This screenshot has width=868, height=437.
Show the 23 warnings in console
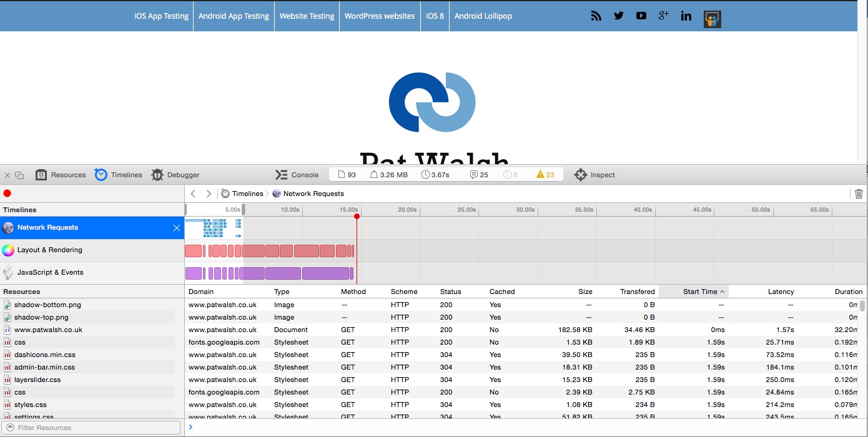tap(545, 175)
